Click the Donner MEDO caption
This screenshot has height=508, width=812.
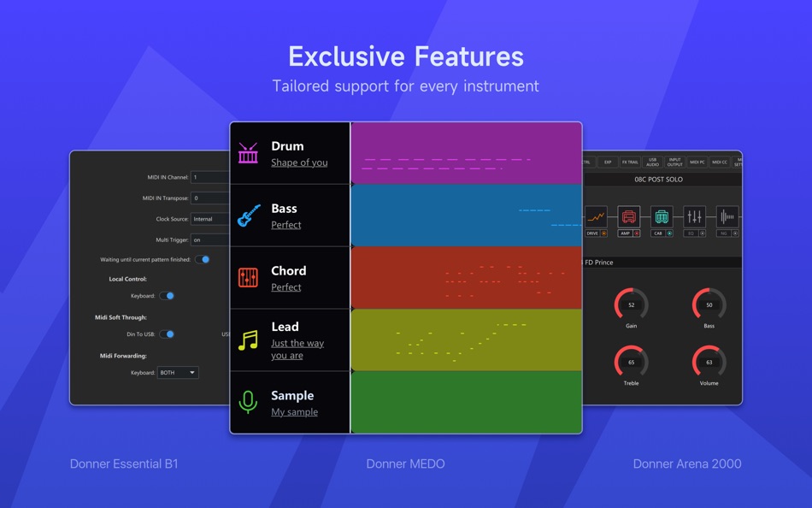point(405,464)
